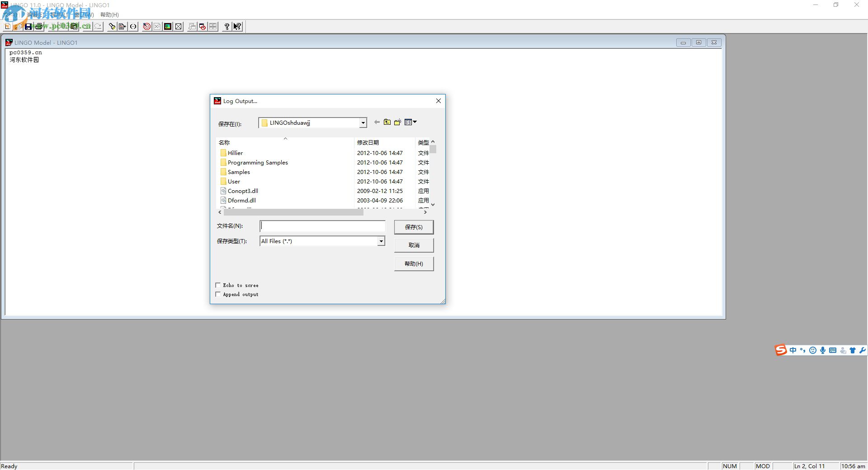Click the Ln 2, Col 11 status indicator
Screen dimensions: 868x470
(809, 466)
